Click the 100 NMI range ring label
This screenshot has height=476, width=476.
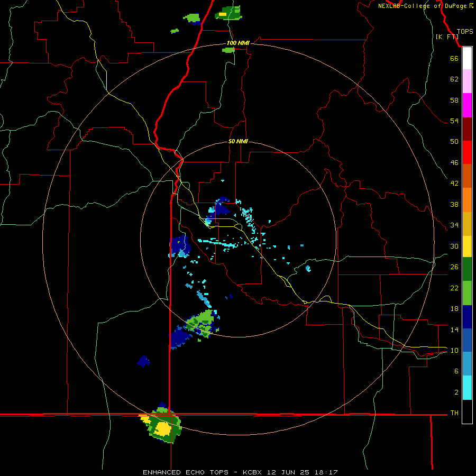click(x=238, y=43)
